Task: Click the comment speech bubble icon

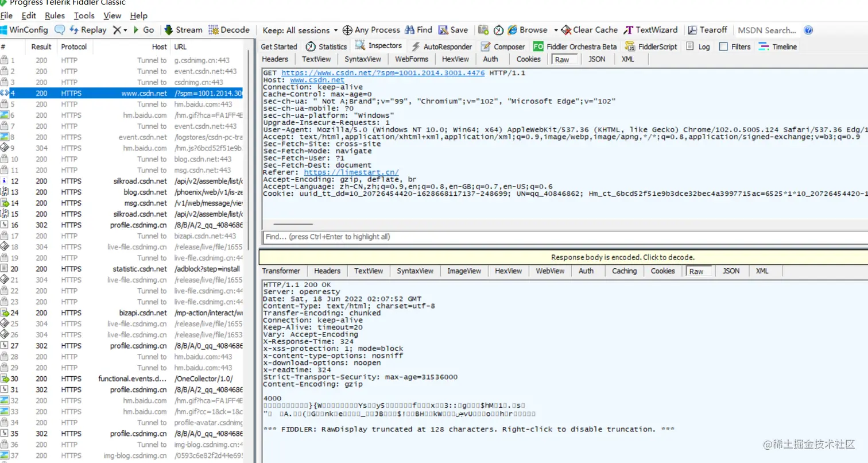Action: [x=60, y=30]
